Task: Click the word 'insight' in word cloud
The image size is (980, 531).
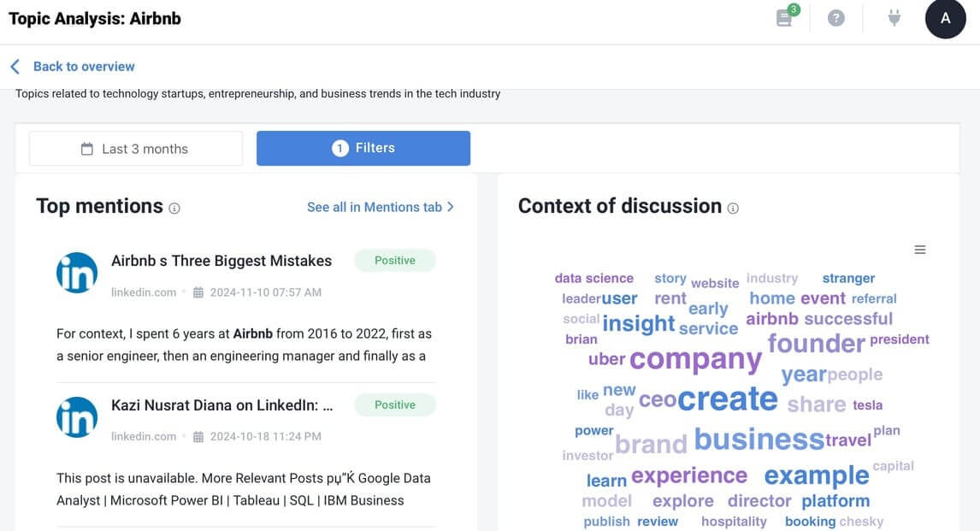Action: tap(638, 323)
